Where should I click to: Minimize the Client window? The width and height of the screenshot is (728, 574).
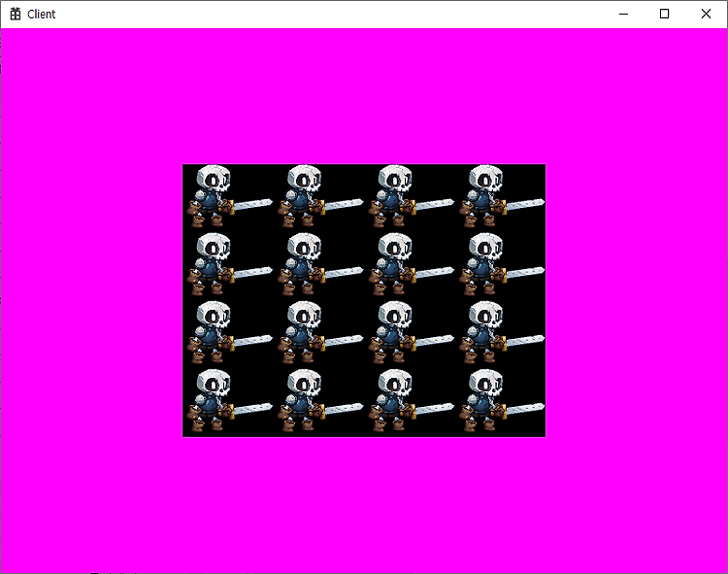point(623,14)
